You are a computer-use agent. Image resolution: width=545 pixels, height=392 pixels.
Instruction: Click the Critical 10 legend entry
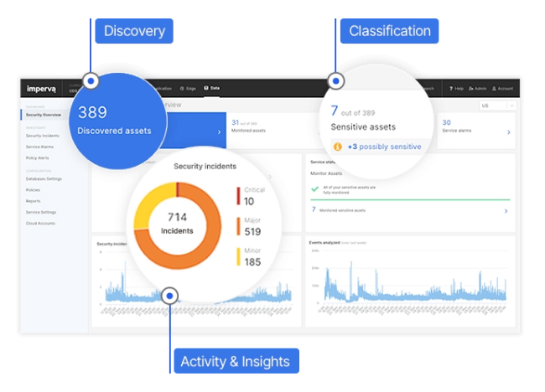pos(251,197)
